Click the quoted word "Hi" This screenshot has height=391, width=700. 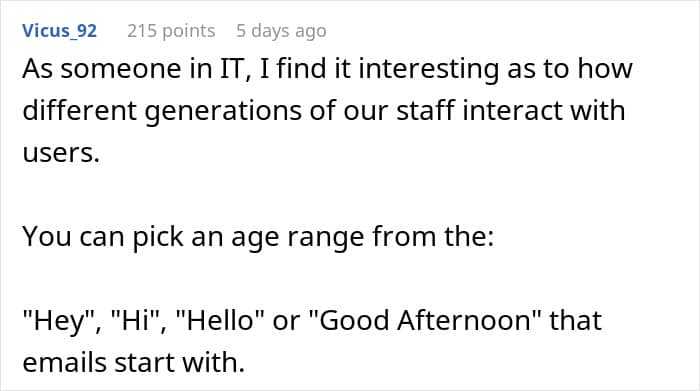[137, 320]
